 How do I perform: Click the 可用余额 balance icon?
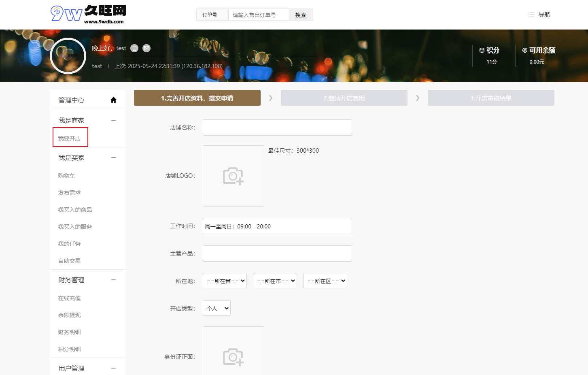click(525, 50)
